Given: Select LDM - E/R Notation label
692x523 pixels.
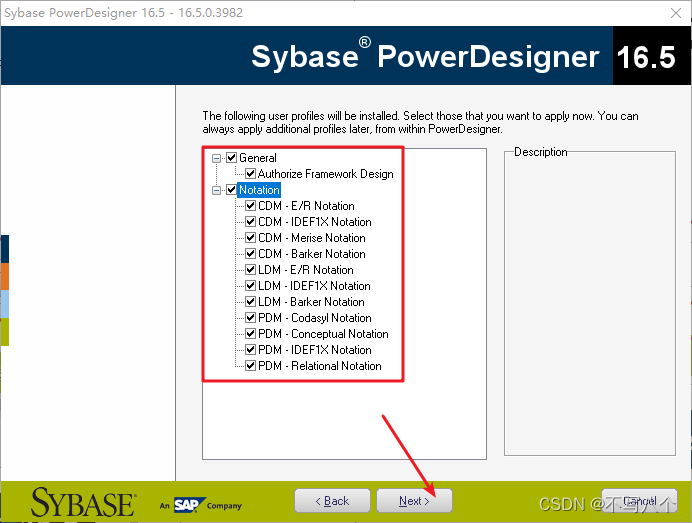Looking at the screenshot, I should pos(306,270).
